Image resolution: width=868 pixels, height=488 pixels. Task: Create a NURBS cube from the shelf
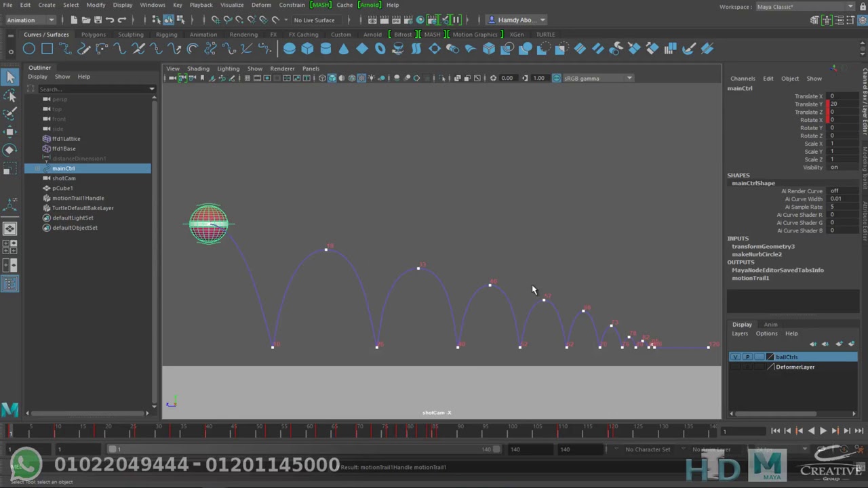(x=307, y=48)
